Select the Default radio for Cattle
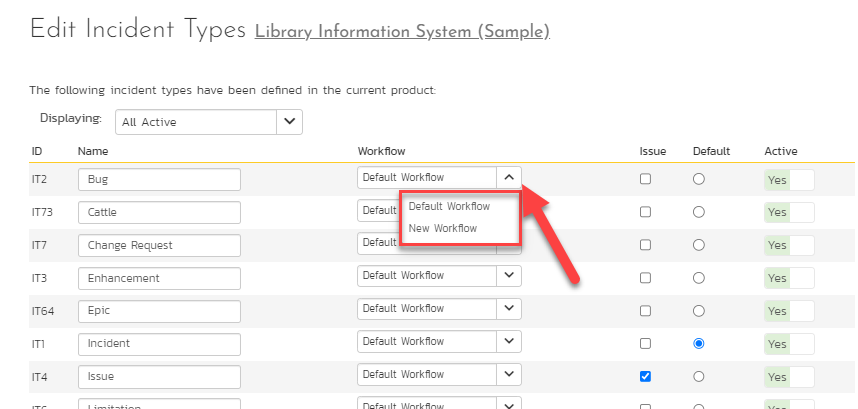 pos(698,212)
